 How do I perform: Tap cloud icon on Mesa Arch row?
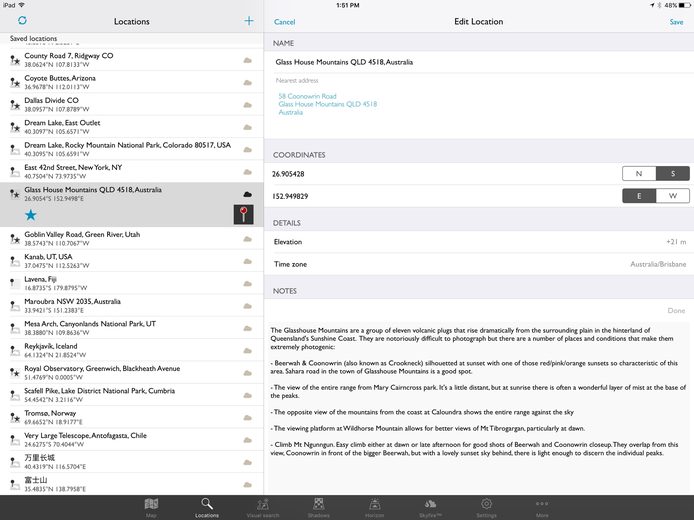pos(247,328)
